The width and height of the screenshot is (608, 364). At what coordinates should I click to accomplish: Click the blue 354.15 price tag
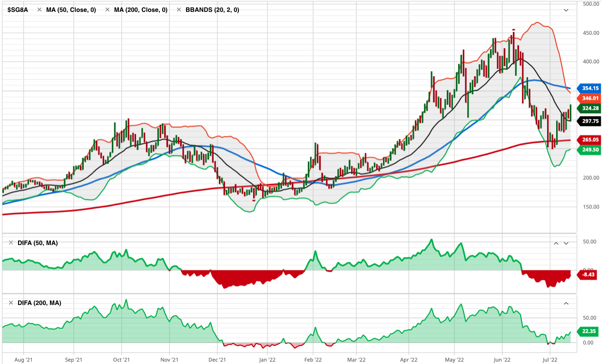pyautogui.click(x=590, y=89)
